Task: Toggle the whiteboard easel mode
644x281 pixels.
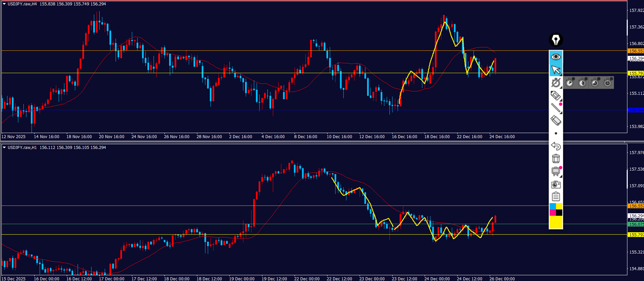Action: pyautogui.click(x=556, y=171)
